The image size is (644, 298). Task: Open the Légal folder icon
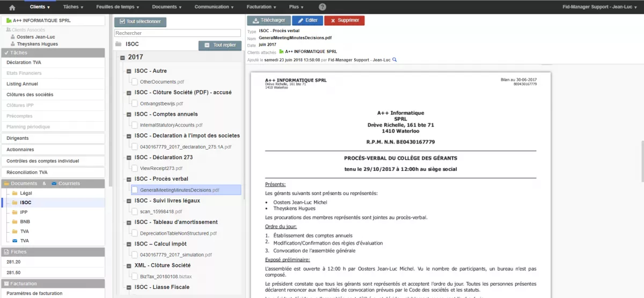pyautogui.click(x=13, y=193)
